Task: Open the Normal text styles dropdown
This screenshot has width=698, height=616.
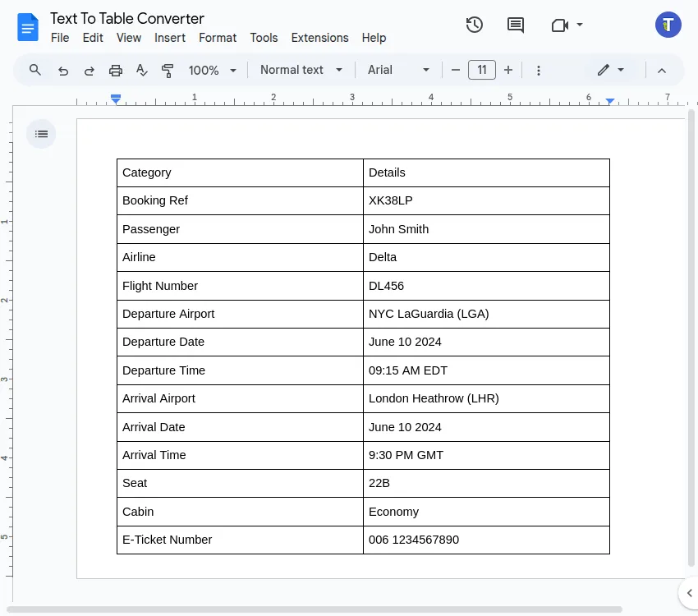Action: (x=301, y=70)
